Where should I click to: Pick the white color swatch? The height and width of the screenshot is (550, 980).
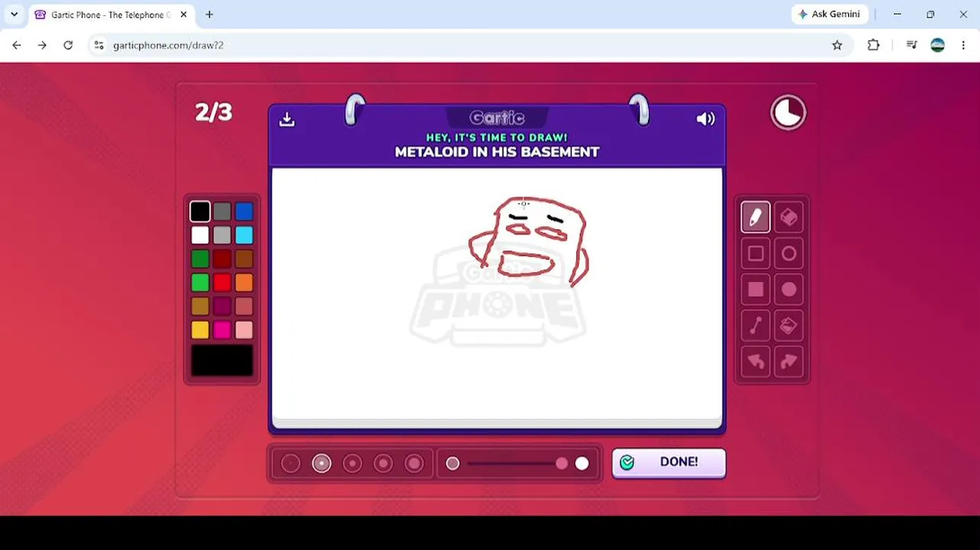pos(200,235)
